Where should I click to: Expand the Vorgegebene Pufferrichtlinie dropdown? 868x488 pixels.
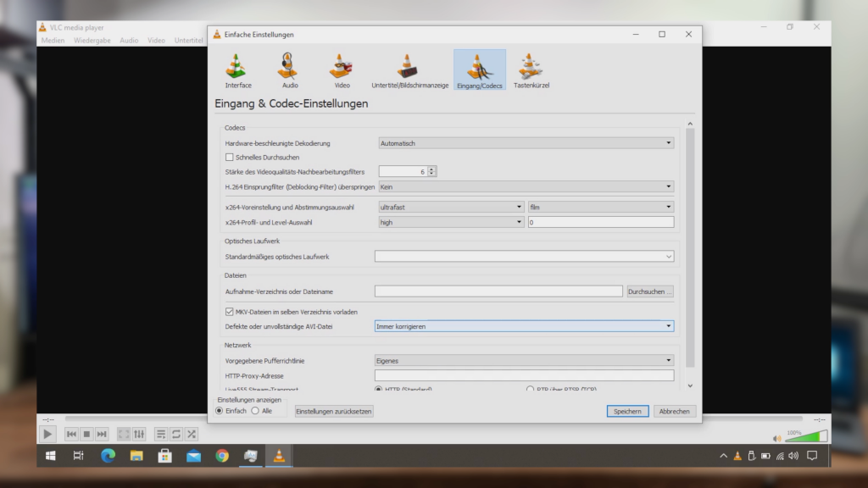pos(524,361)
